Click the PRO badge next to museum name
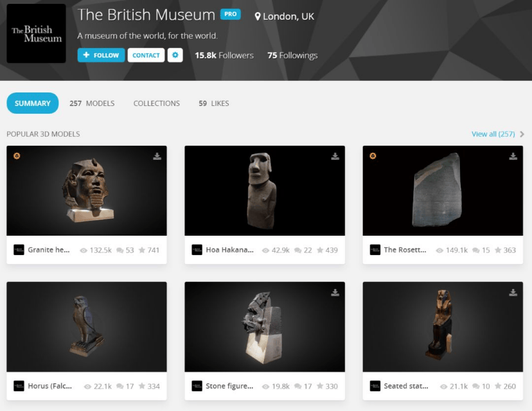This screenshot has height=411, width=532. click(231, 14)
